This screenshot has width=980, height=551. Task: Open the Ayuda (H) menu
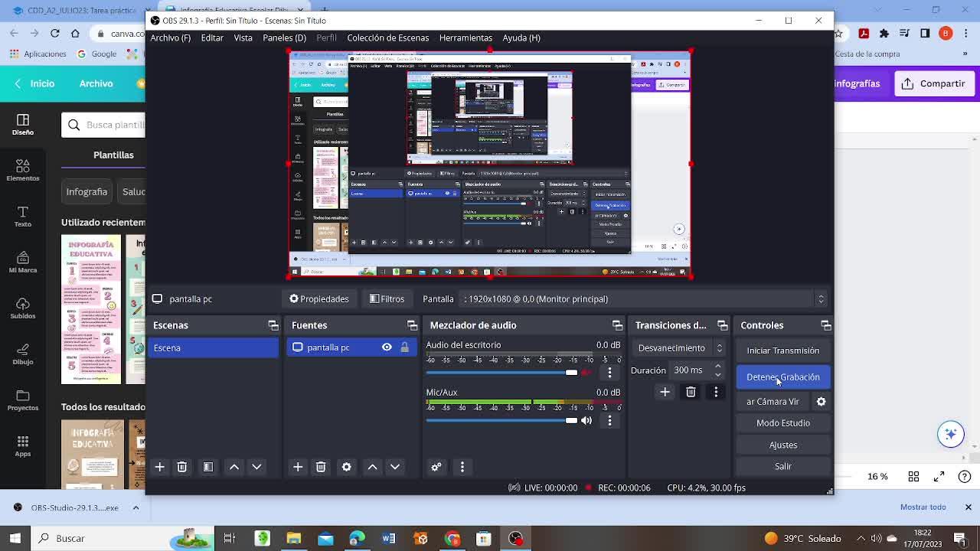521,37
